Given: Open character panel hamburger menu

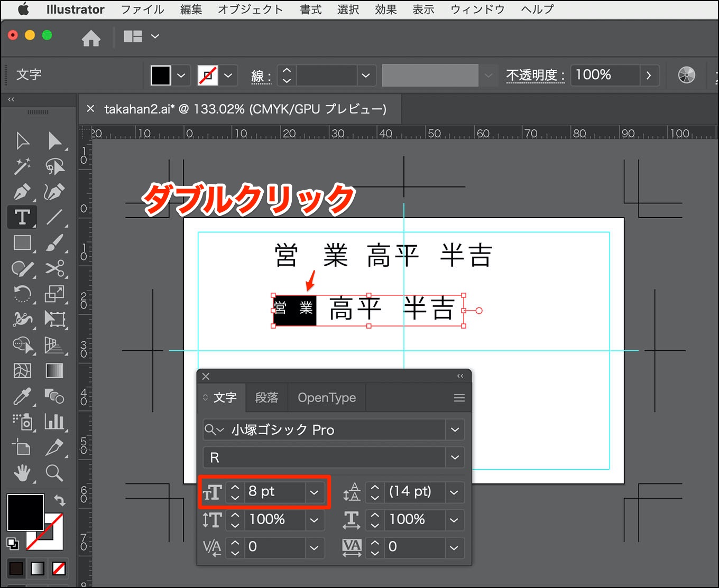Looking at the screenshot, I should (x=459, y=398).
